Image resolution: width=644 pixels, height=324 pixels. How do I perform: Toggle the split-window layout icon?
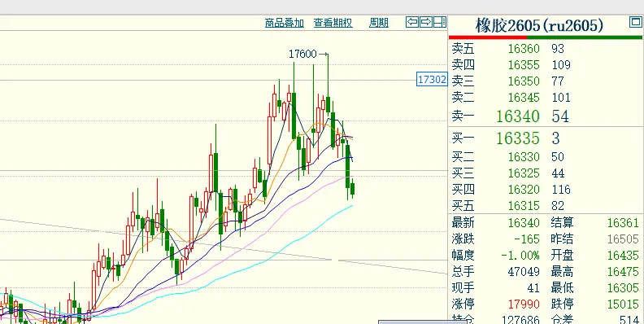pos(440,22)
